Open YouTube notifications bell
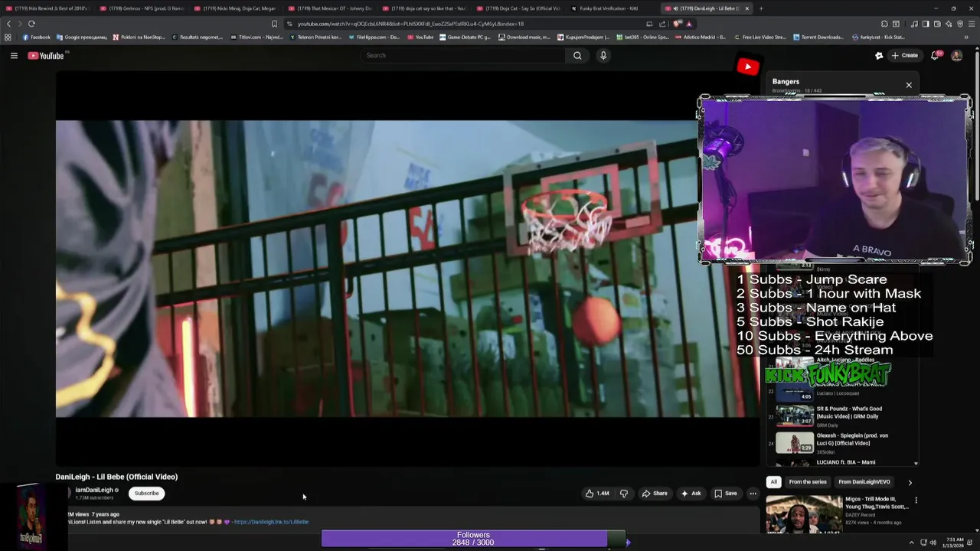This screenshot has height=551, width=980. click(x=935, y=55)
